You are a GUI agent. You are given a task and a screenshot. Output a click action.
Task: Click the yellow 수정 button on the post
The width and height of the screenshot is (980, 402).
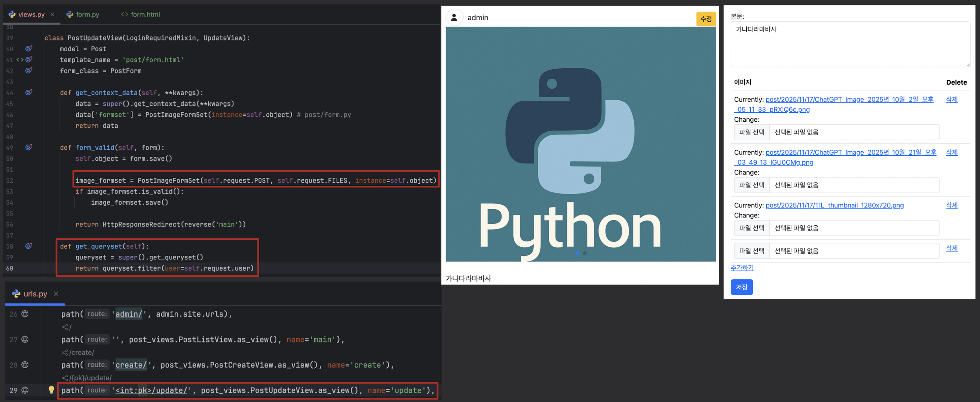pyautogui.click(x=706, y=19)
